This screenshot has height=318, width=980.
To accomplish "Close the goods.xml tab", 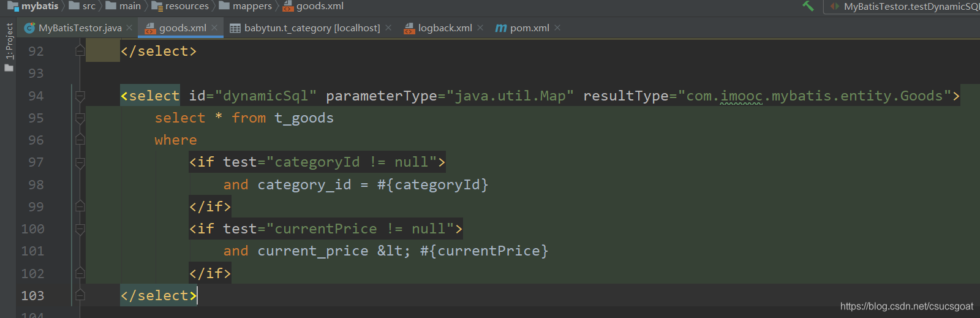I will [214, 28].
